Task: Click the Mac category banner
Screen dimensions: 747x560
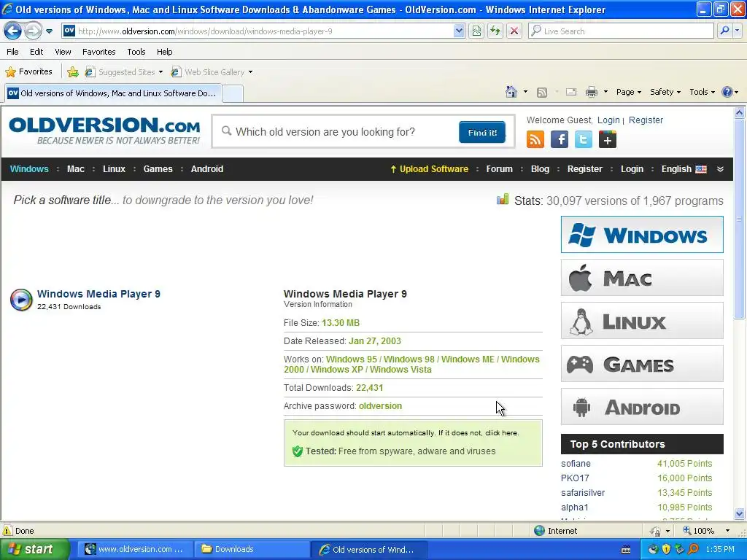Action: 642,278
